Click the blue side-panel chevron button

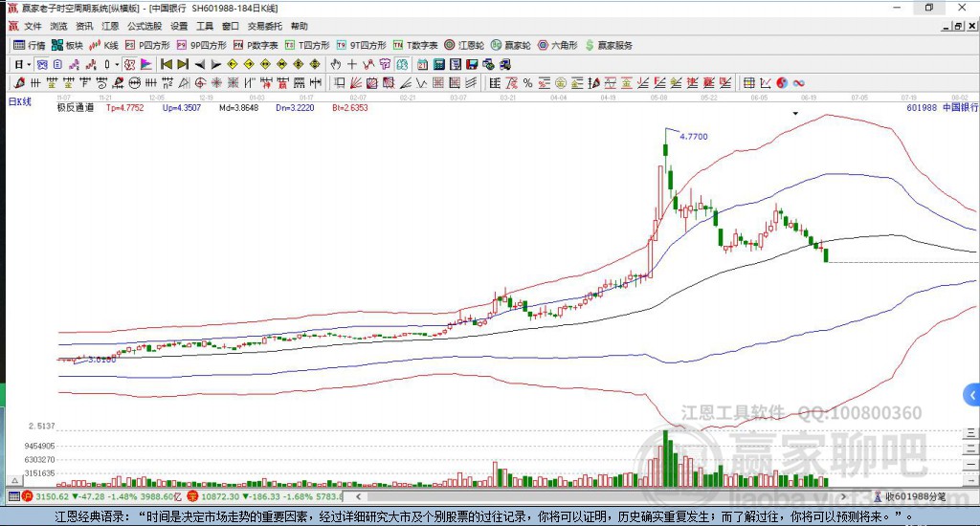(972, 395)
